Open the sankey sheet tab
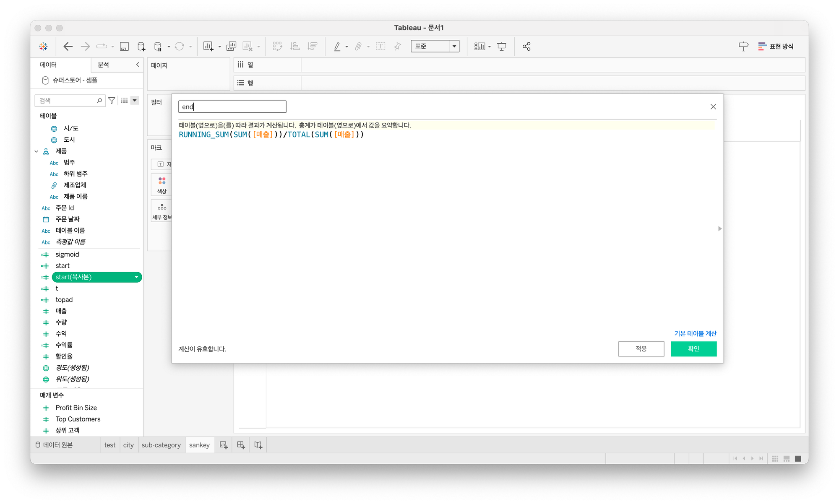 199,445
